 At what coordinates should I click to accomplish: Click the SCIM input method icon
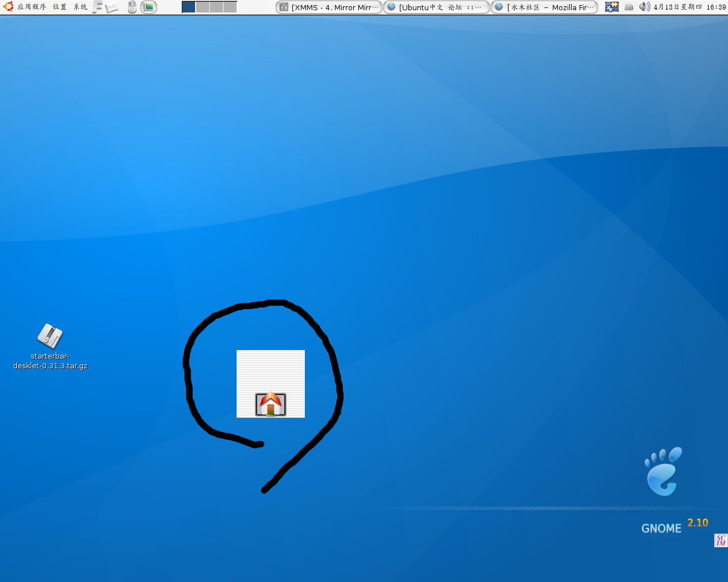coord(721,541)
